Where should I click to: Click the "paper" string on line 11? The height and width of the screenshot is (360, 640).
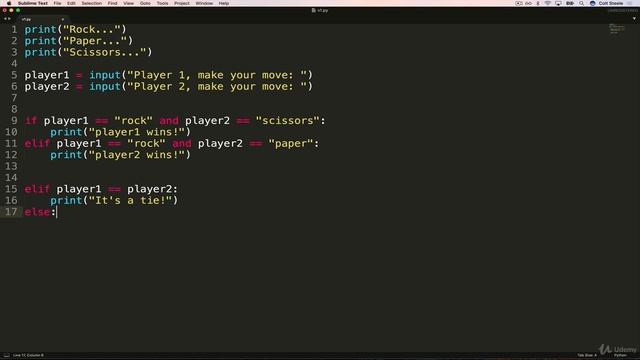click(291, 143)
